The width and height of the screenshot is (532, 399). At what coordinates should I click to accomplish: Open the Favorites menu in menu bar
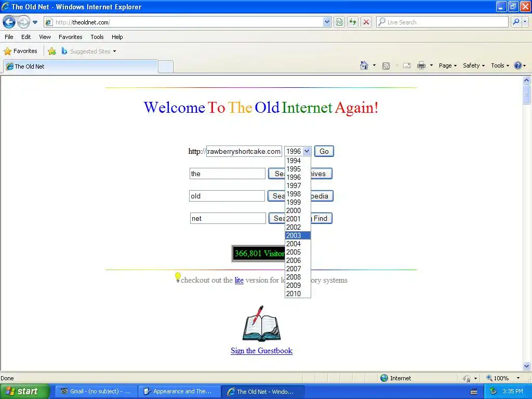[70, 37]
